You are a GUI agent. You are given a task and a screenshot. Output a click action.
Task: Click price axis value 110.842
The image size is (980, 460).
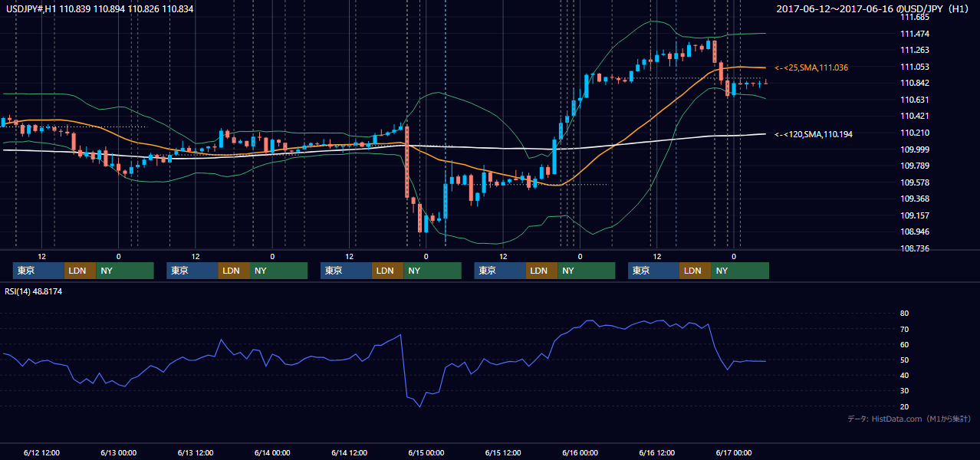(915, 83)
